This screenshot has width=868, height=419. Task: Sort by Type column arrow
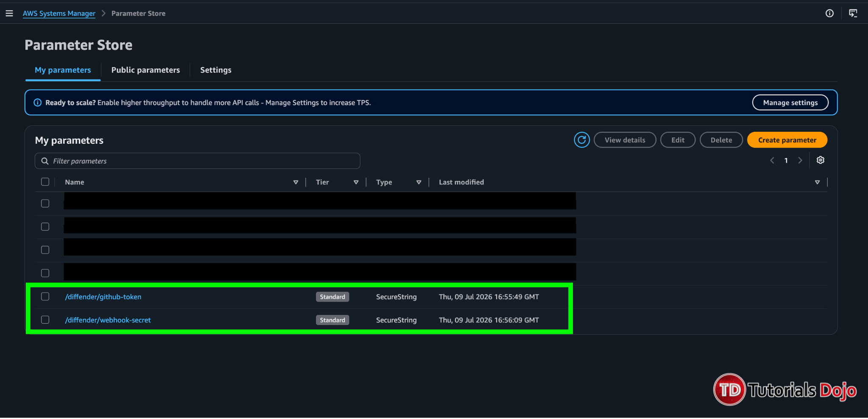point(419,182)
